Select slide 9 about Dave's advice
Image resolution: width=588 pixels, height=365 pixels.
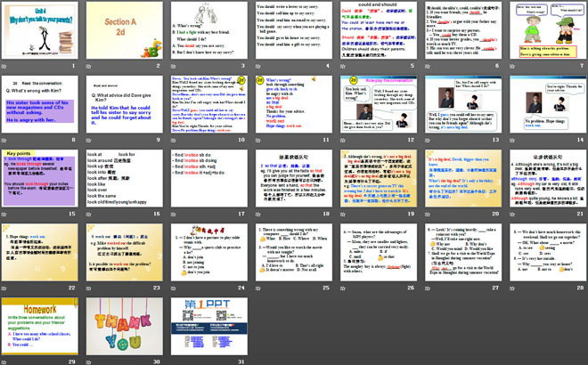point(125,106)
